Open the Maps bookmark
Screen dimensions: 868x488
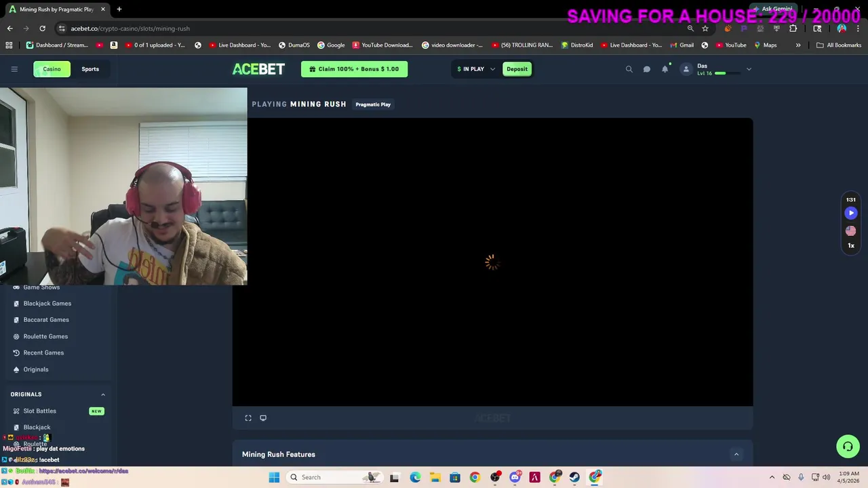[x=766, y=45]
